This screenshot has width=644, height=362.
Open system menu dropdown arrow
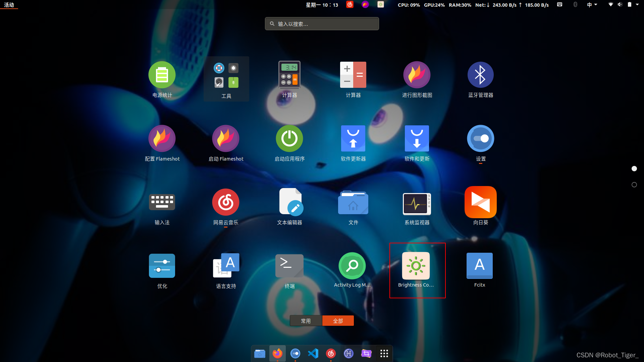(637, 4)
